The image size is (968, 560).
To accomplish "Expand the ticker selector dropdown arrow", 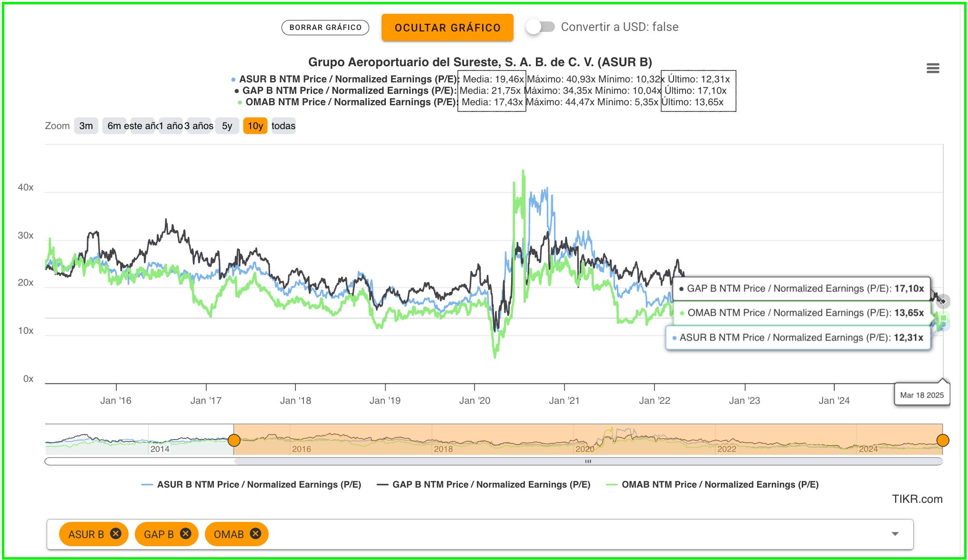I will 895,534.
